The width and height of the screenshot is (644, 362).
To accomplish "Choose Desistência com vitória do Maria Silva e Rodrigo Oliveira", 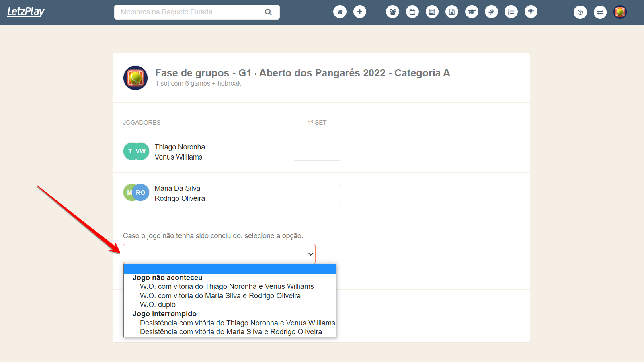I will (x=231, y=331).
